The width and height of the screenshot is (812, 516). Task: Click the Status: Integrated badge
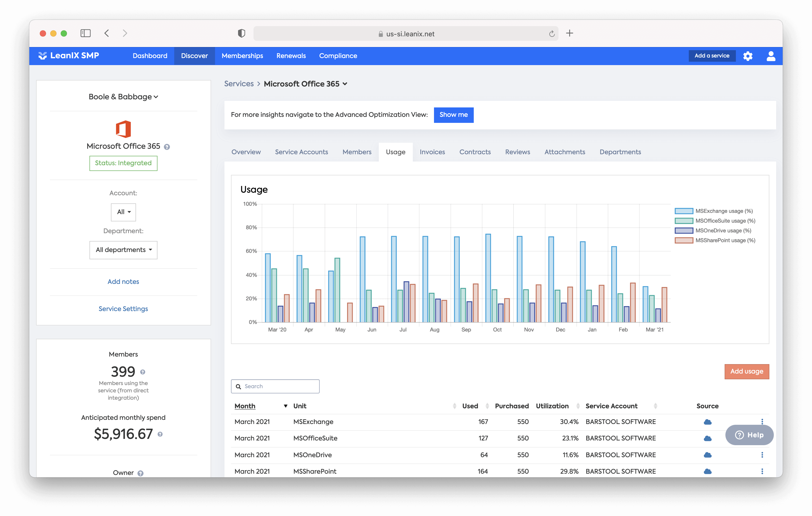(x=123, y=163)
